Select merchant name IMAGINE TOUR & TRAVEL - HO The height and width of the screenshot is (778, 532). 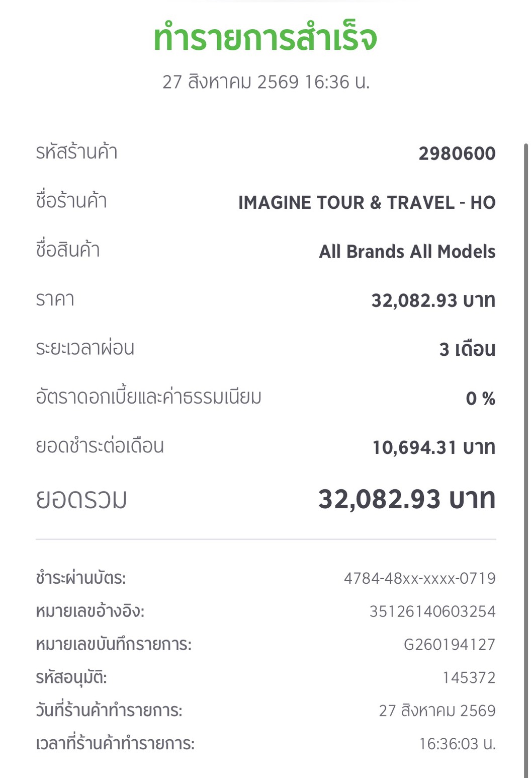click(367, 202)
